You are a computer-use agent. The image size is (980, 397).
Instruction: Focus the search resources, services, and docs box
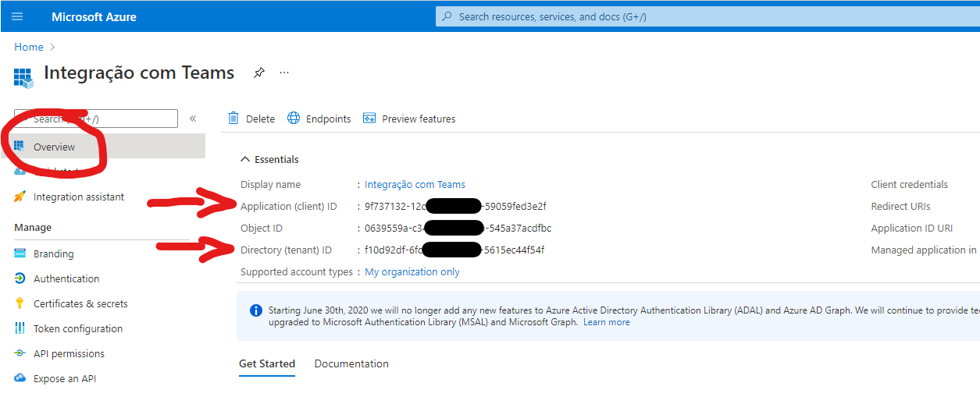pyautogui.click(x=707, y=16)
